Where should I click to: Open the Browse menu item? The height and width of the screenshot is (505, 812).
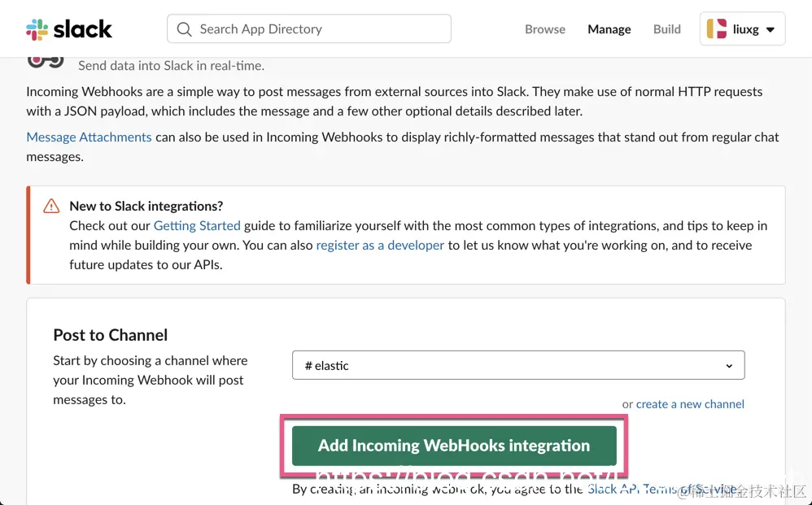[545, 29]
